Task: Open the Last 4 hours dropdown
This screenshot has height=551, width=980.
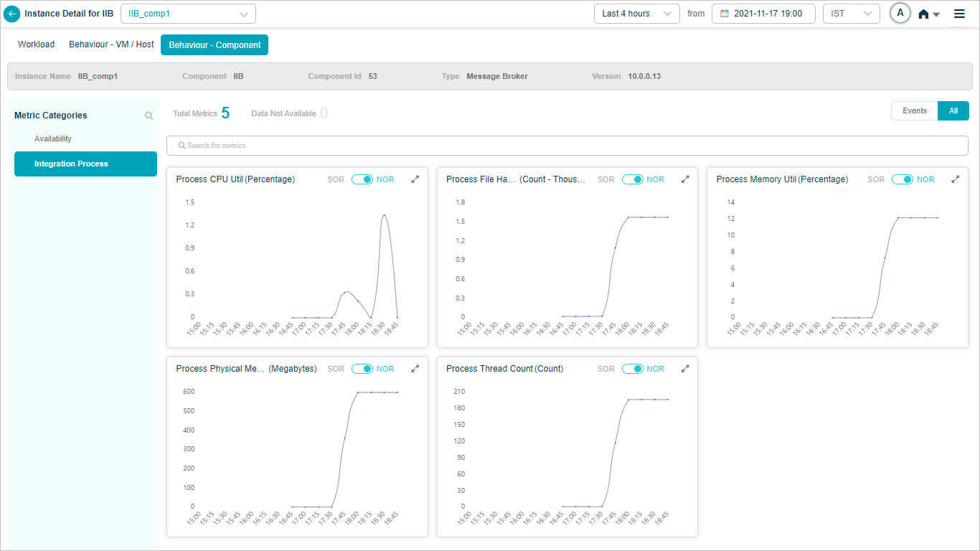Action: (x=636, y=14)
